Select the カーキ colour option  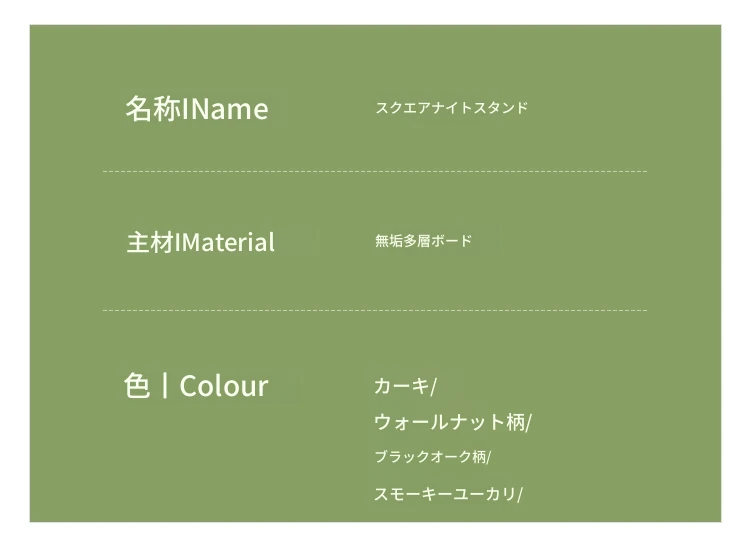[401, 386]
